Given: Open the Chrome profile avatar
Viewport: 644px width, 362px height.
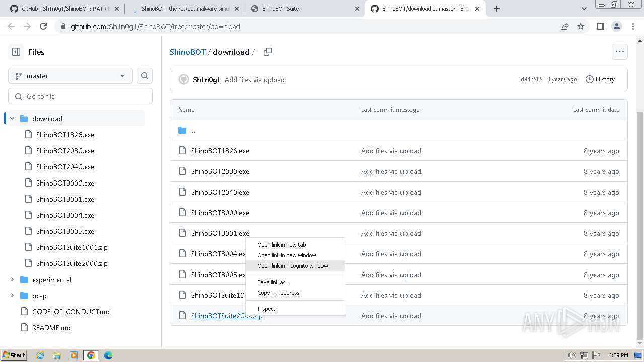Looking at the screenshot, I should (x=616, y=26).
